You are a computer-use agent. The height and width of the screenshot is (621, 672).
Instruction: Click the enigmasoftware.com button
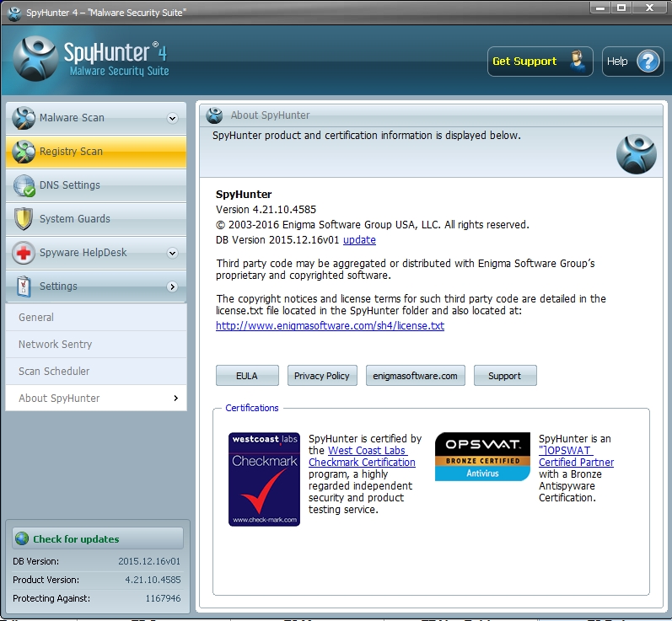pos(416,376)
